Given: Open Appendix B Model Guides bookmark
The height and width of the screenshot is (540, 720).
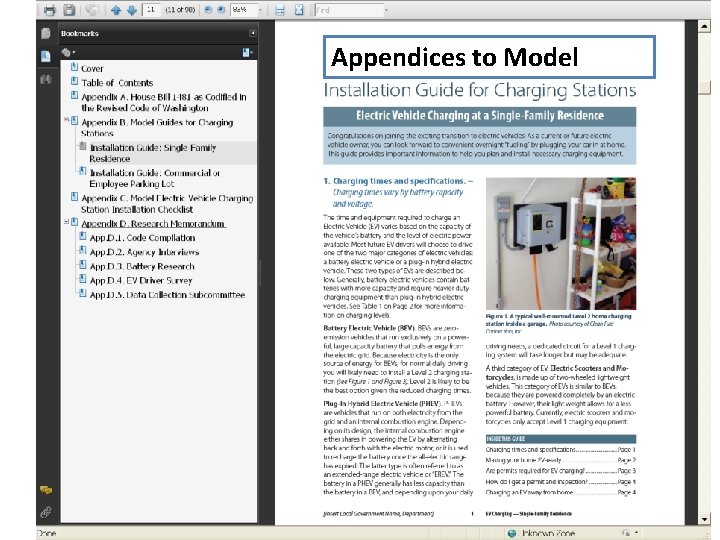Looking at the screenshot, I should pos(157,128).
